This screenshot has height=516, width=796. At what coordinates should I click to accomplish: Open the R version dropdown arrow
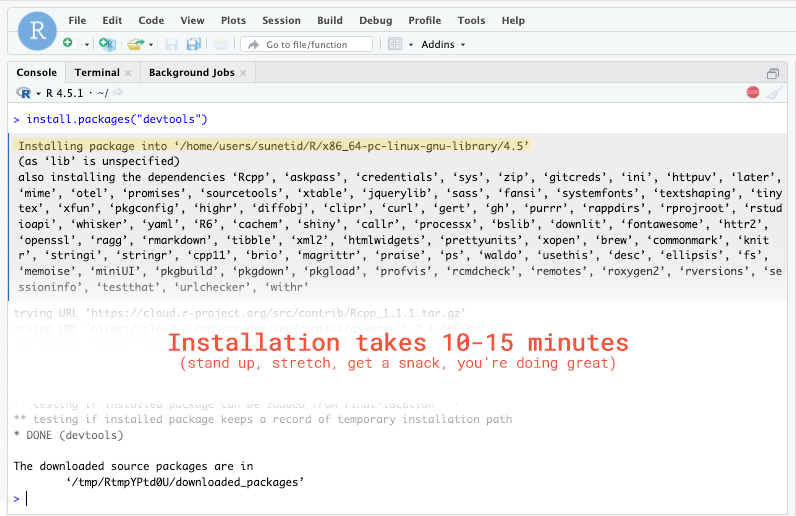(38, 93)
